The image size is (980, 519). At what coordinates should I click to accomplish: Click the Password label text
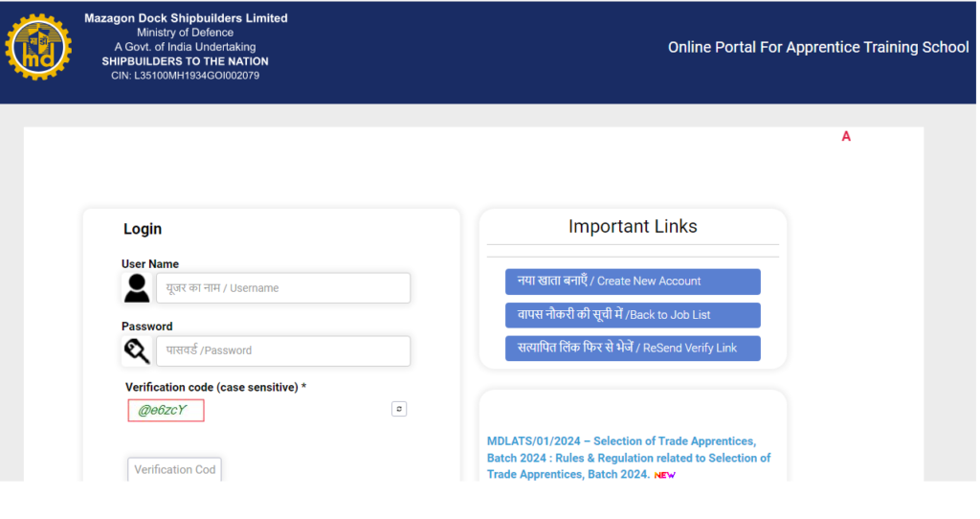pyautogui.click(x=146, y=327)
